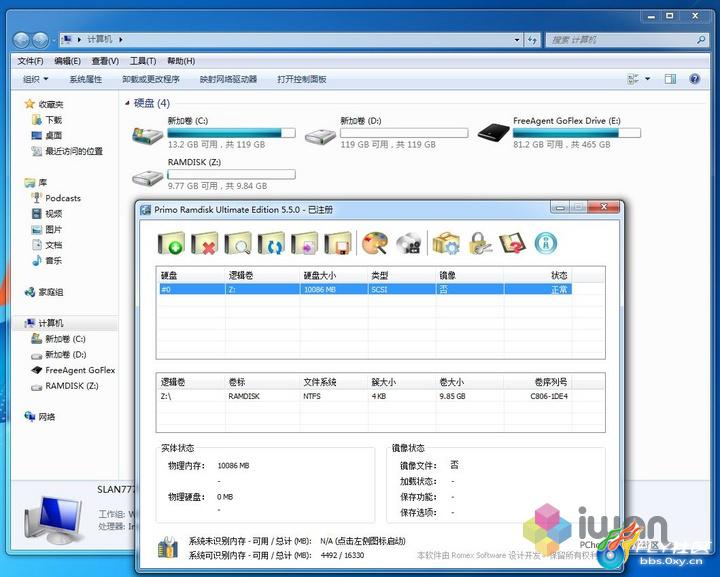Click 卸载或更改程序 in the toolbar
This screenshot has width=720, height=577.
pos(151,79)
